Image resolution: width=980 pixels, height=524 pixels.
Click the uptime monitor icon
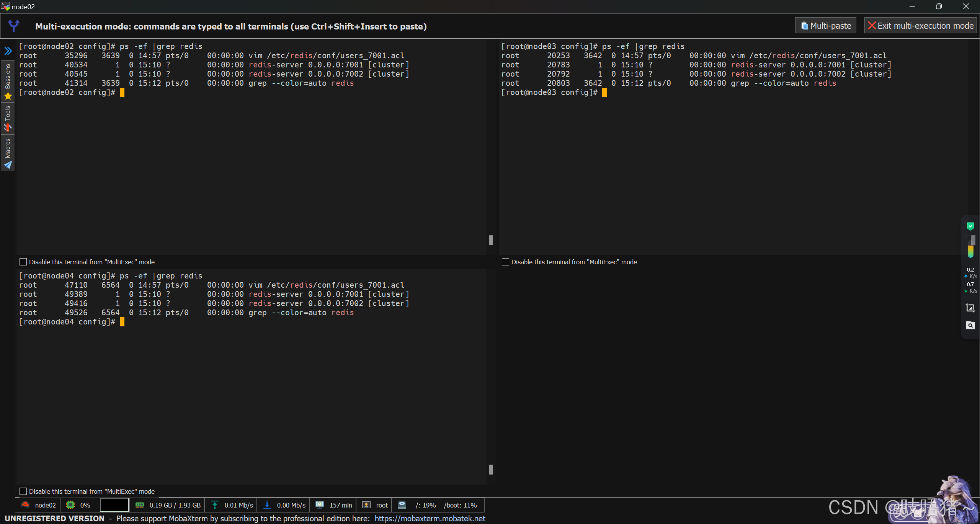click(x=320, y=505)
